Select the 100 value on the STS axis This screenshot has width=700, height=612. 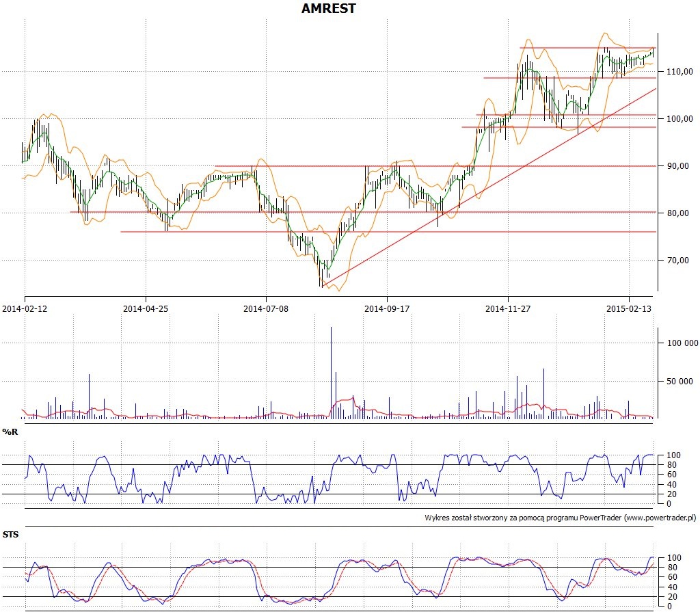click(673, 557)
